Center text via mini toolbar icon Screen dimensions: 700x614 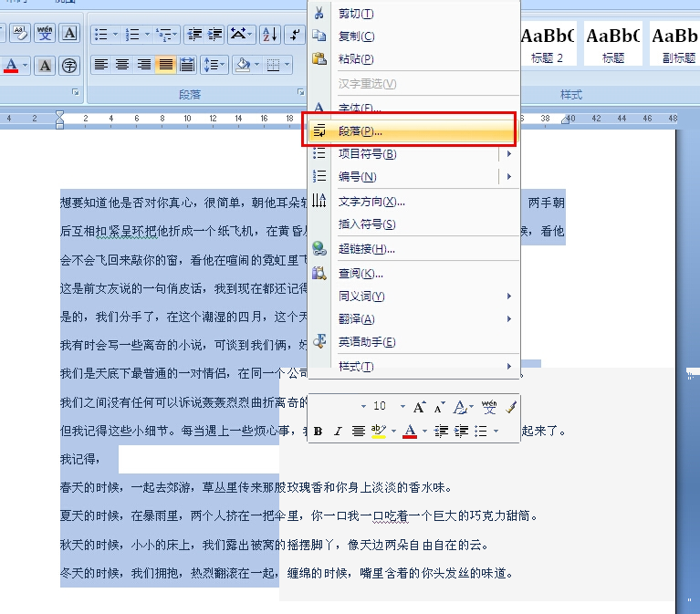pos(359,431)
